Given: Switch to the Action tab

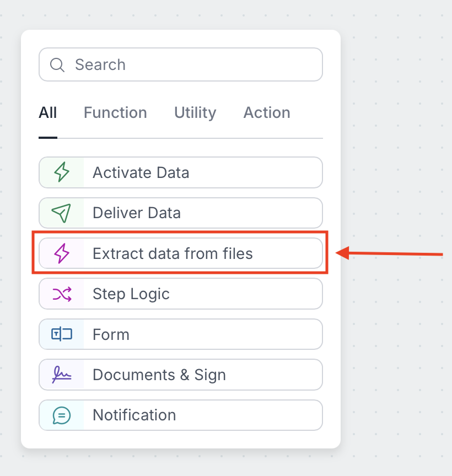Looking at the screenshot, I should 267,112.
